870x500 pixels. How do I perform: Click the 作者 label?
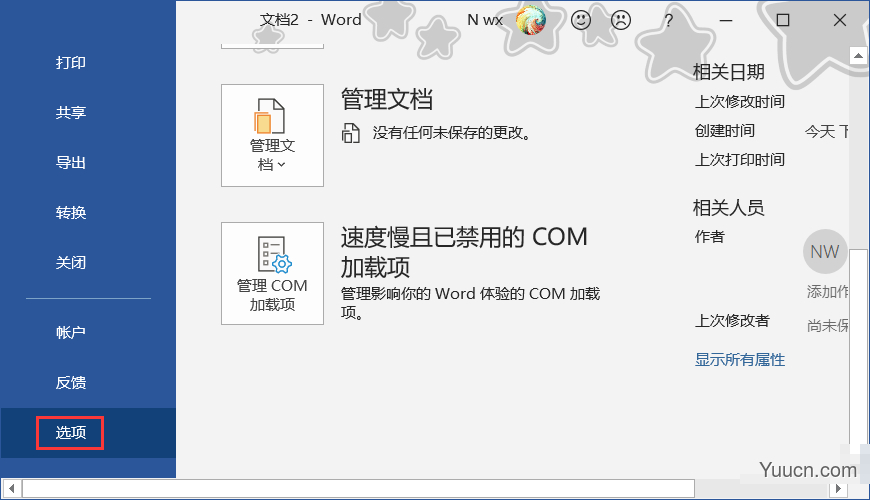tap(710, 236)
